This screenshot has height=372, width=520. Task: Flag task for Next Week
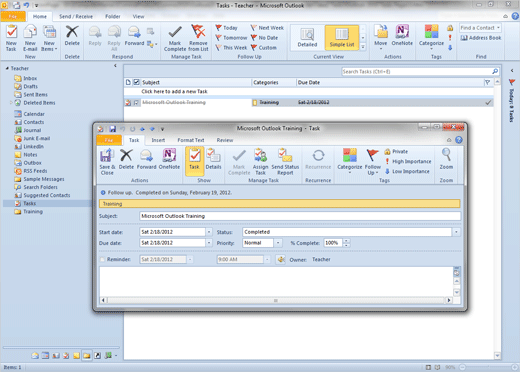pyautogui.click(x=267, y=28)
